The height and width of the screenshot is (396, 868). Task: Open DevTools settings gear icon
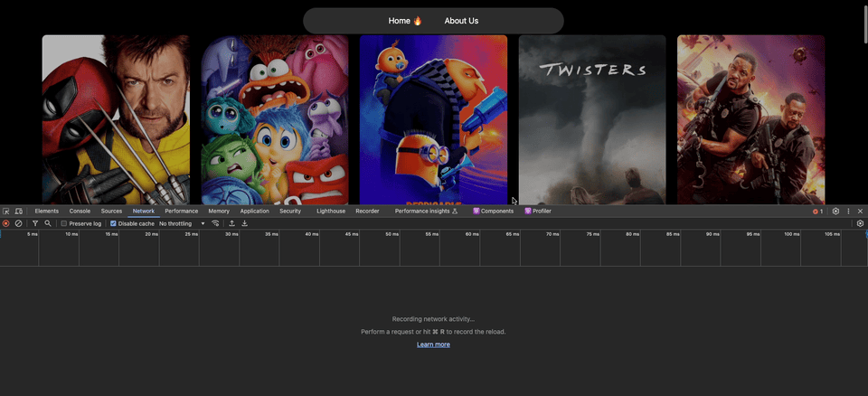pos(835,211)
